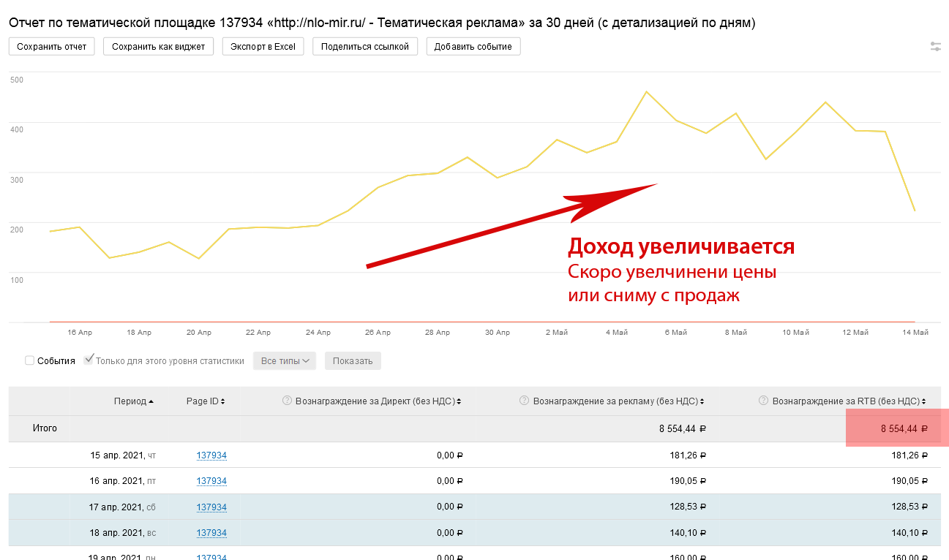Click help icon beside Вознаграждение за RTB
Viewport: 949px width, 560px height.
[763, 401]
